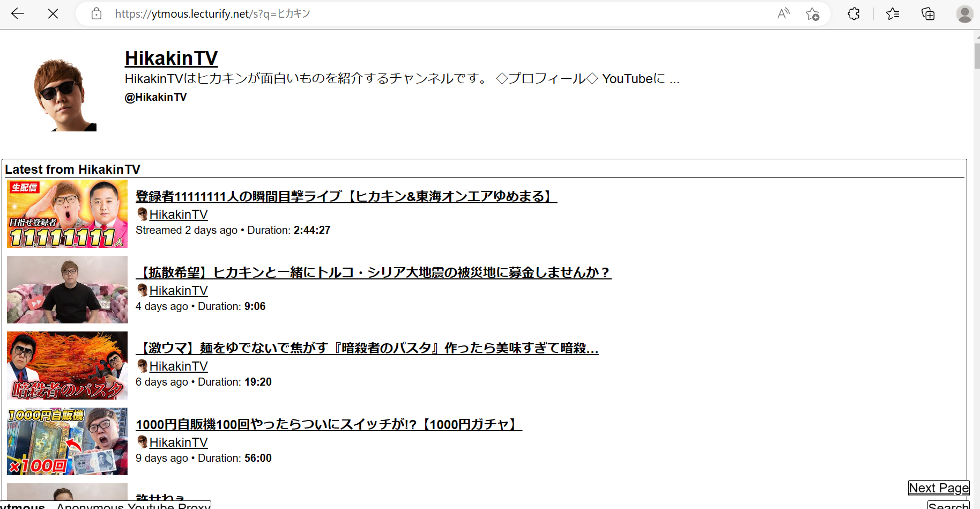The width and height of the screenshot is (980, 509).
Task: Open the browser profile avatar
Action: (964, 14)
